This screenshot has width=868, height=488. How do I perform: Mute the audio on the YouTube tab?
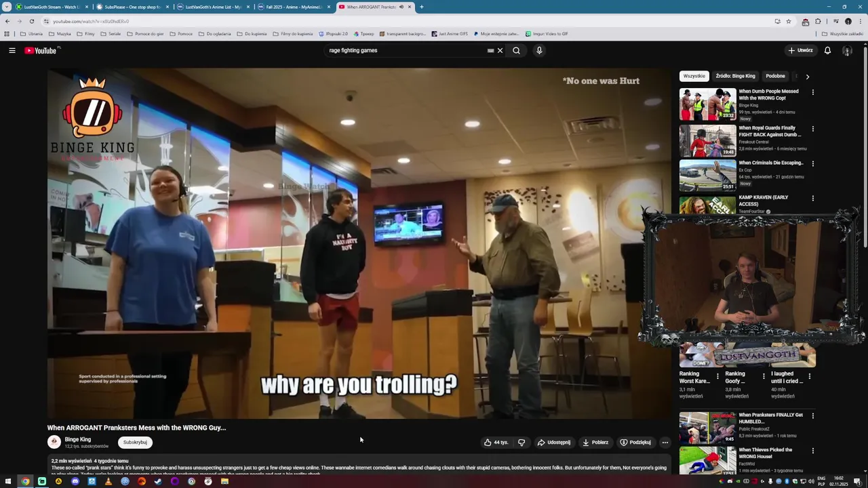click(401, 7)
